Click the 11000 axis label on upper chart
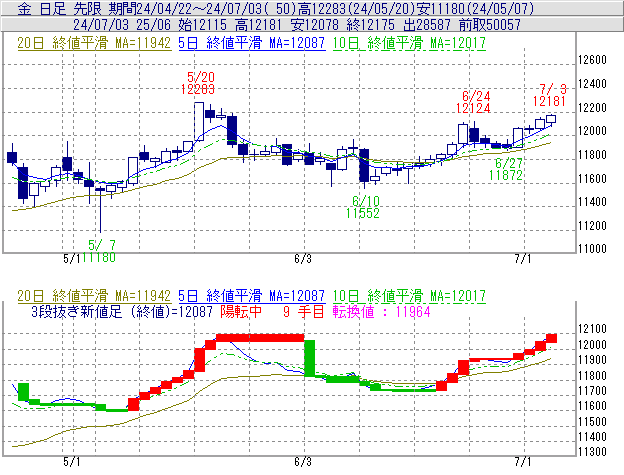 click(x=592, y=249)
